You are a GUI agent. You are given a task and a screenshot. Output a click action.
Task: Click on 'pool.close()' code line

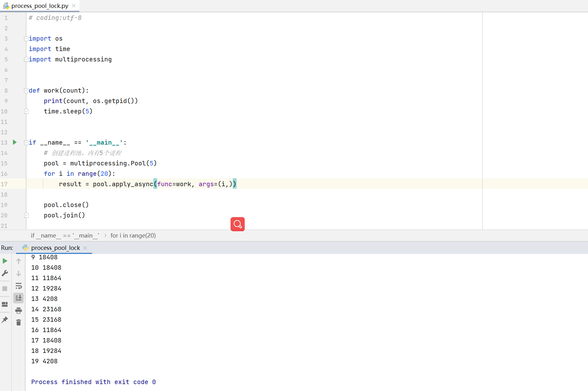[x=66, y=205]
